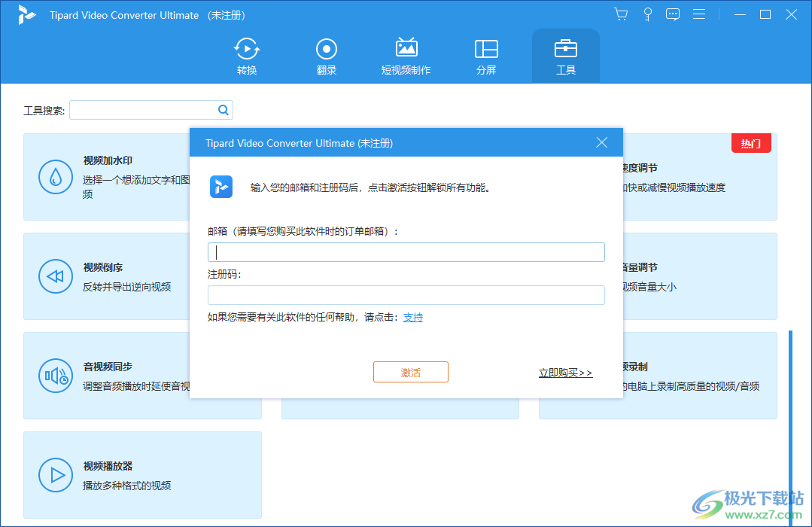Click the search magnifier icon
Image resolution: width=812 pixels, height=527 pixels.
pos(223,109)
